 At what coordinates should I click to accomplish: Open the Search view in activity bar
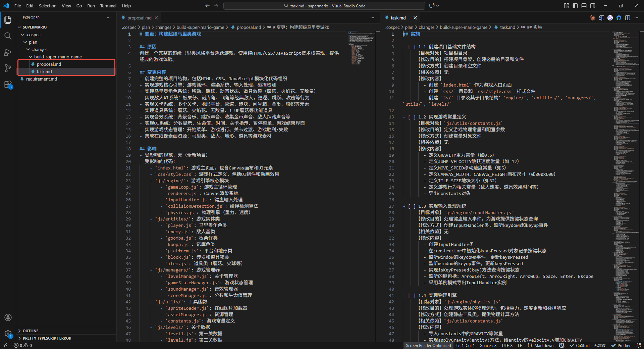click(8, 36)
